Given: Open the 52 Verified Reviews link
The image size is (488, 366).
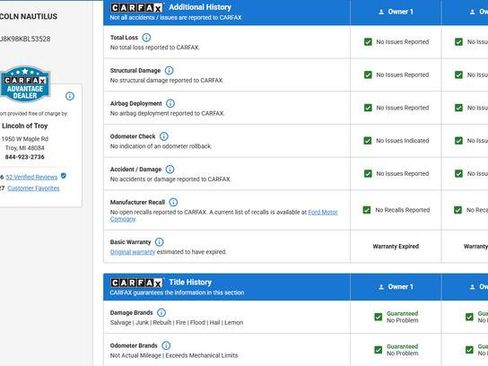Looking at the screenshot, I should pyautogui.click(x=31, y=177).
